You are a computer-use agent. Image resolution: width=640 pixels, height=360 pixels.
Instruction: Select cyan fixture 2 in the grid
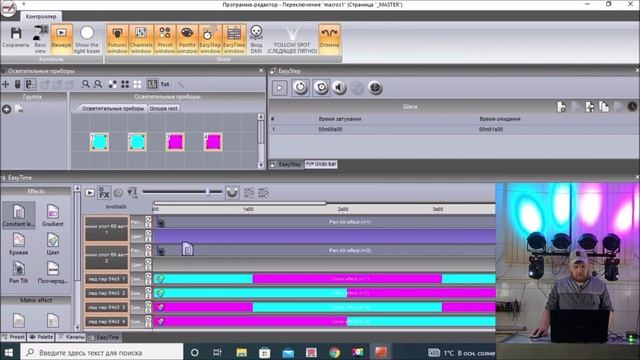point(137,142)
